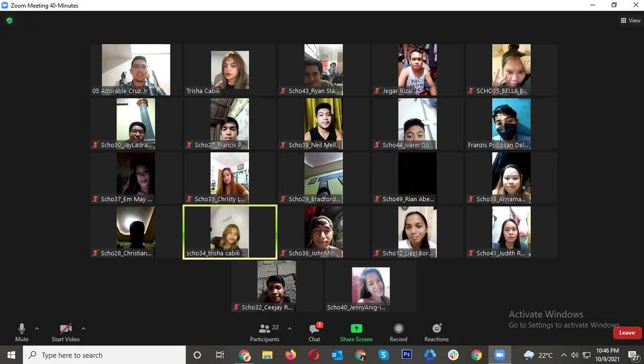644x364 pixels.
Task: Show the green encryption shield info
Action: 10,20
